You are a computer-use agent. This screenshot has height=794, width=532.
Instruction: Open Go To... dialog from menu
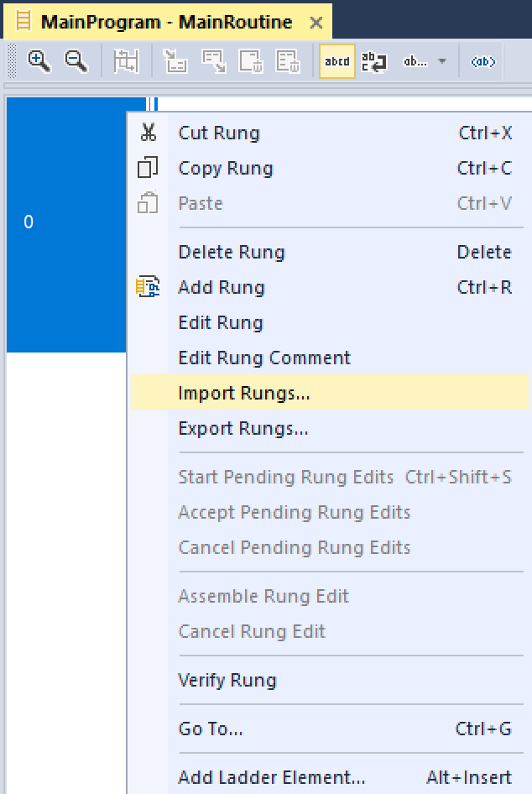point(211,729)
